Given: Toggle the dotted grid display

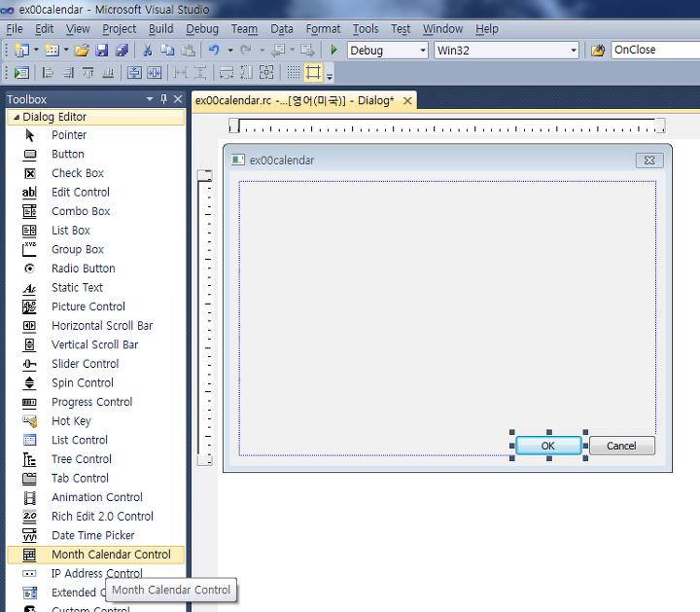Looking at the screenshot, I should point(294,72).
